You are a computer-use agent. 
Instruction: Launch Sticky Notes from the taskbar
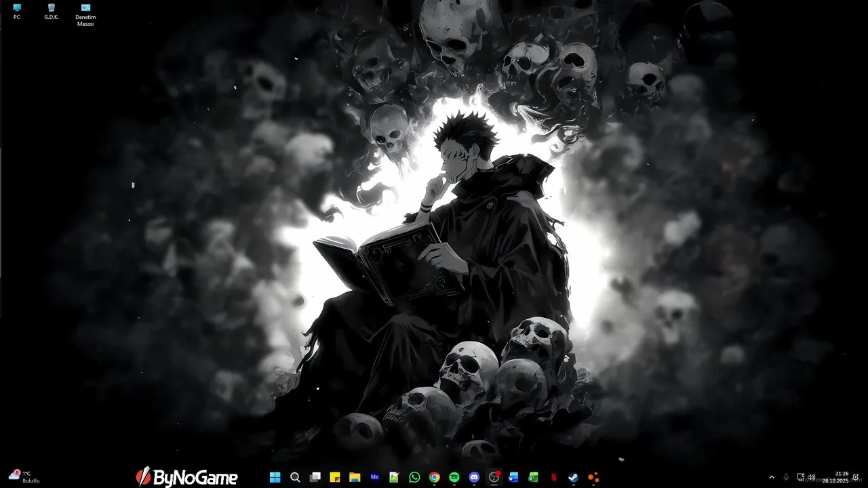(334, 477)
